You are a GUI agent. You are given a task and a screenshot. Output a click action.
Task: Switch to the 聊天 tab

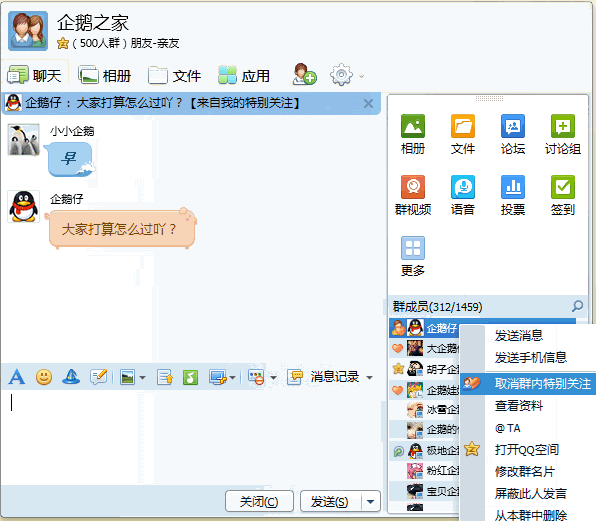point(34,75)
